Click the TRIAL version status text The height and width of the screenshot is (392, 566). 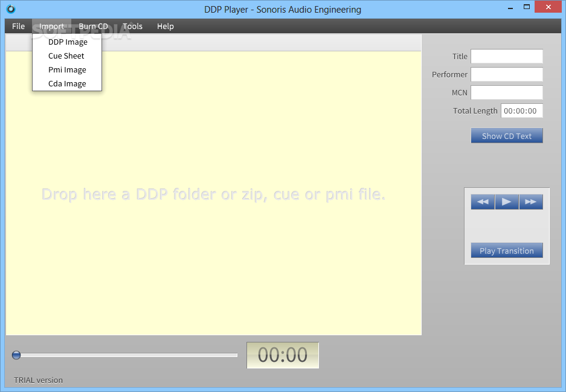(38, 380)
